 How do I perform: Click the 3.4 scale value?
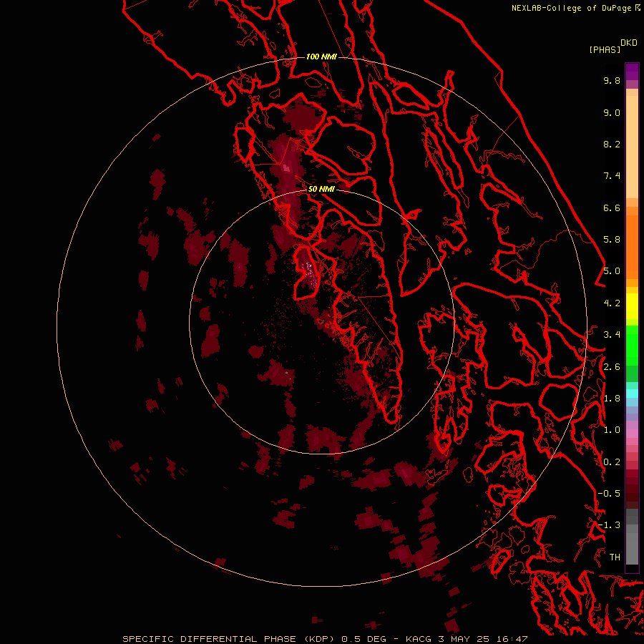(612, 335)
